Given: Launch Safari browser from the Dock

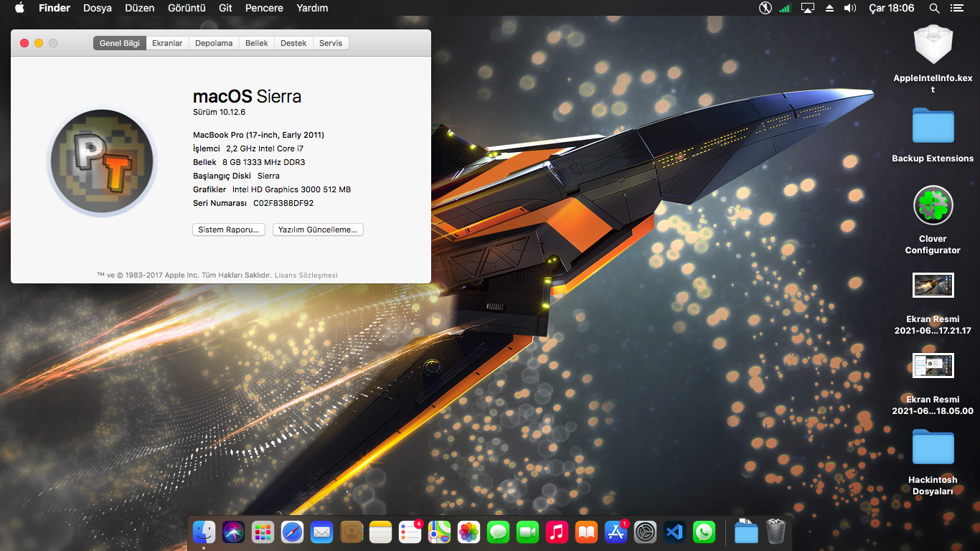Looking at the screenshot, I should point(293,532).
